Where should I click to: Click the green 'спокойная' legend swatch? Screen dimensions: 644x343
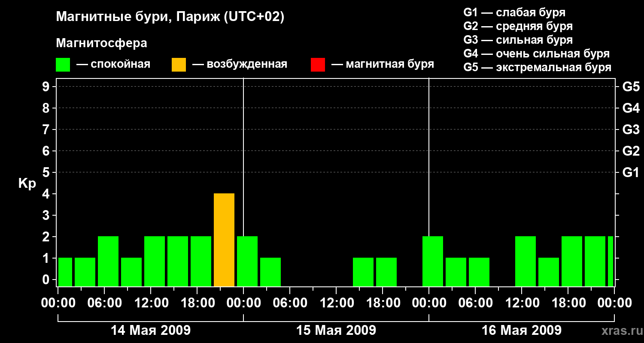pyautogui.click(x=63, y=65)
